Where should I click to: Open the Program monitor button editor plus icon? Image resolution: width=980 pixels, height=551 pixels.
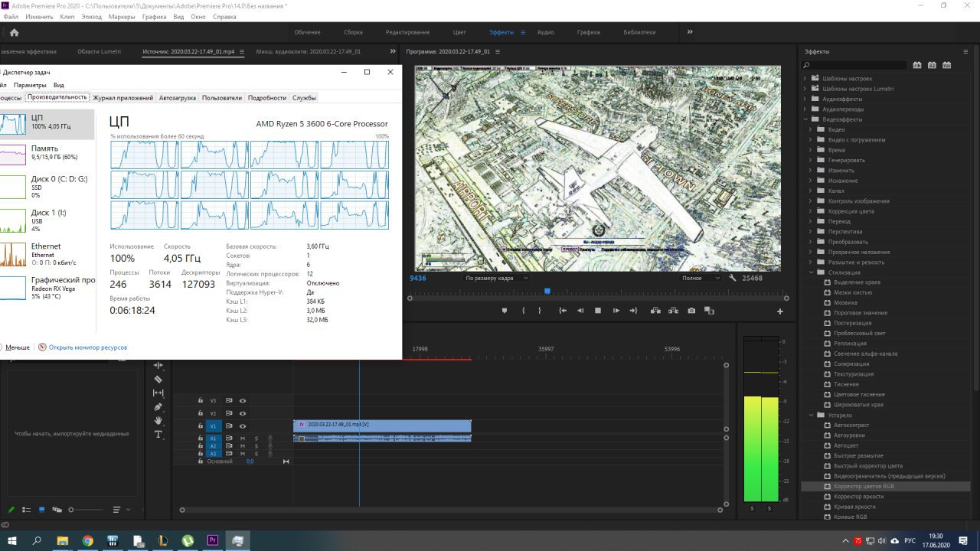(780, 311)
